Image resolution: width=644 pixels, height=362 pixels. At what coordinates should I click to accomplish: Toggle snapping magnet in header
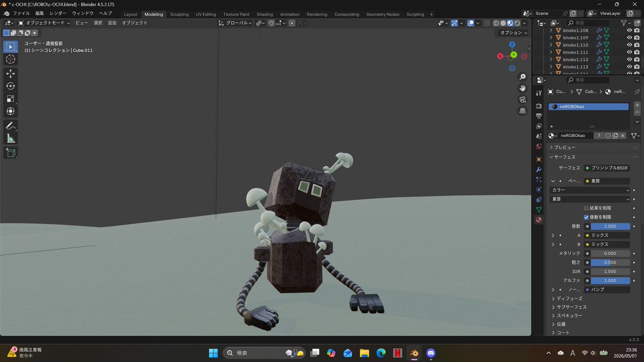tap(272, 23)
